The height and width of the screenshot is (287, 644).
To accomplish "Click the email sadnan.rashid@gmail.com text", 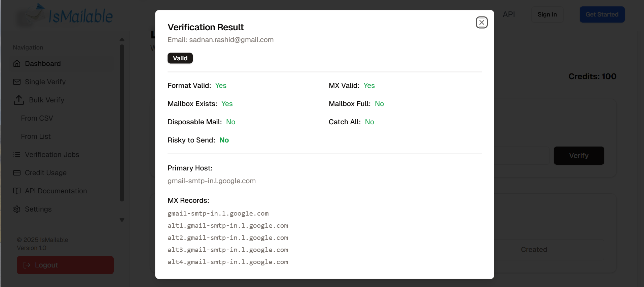I will [x=231, y=40].
